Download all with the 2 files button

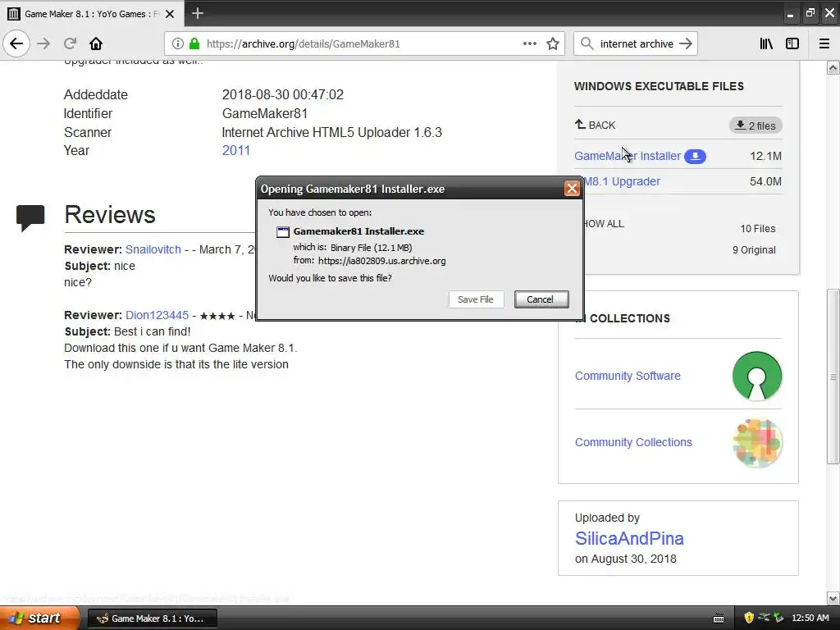756,126
